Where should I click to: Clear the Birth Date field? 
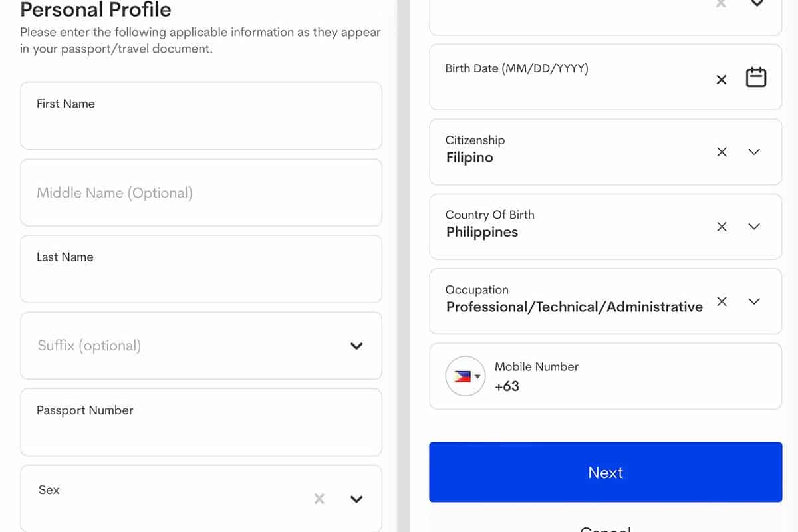click(x=722, y=80)
